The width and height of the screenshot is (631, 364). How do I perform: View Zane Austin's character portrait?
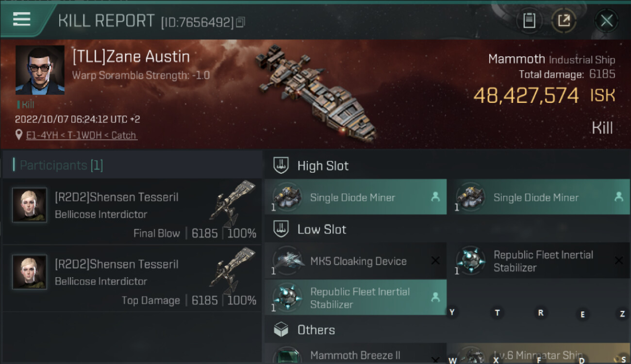click(x=40, y=70)
